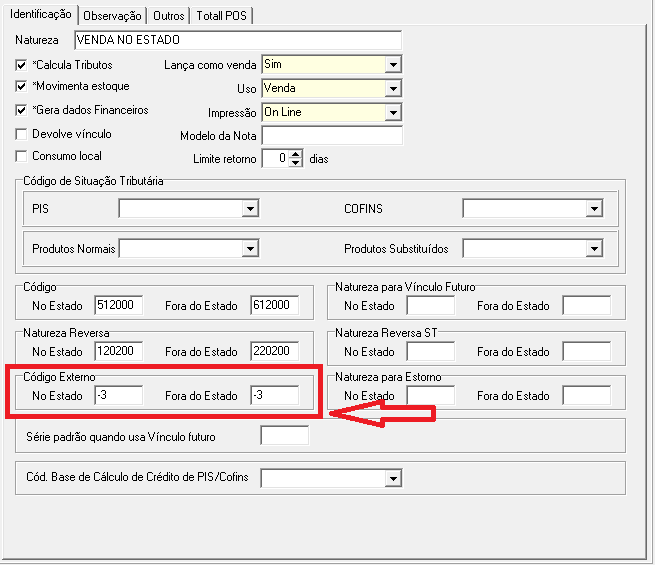Screen dimensions: 655x565
Task: Open the Observação tab
Action: pos(112,16)
